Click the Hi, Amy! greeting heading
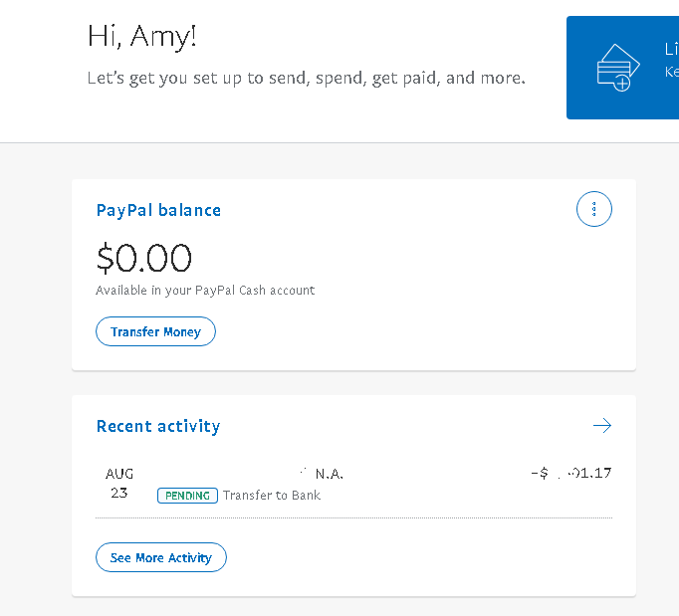 [x=142, y=37]
